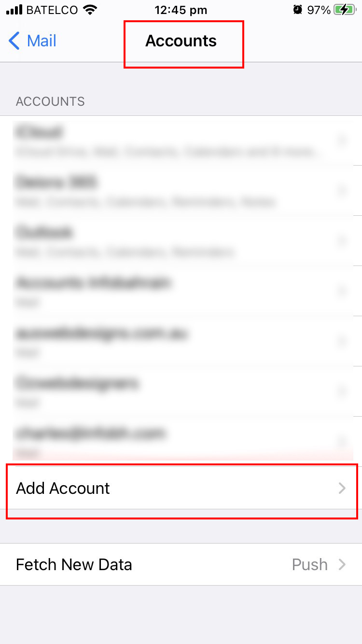Open the blurred iCloud account row
This screenshot has height=644, width=362.
click(181, 140)
